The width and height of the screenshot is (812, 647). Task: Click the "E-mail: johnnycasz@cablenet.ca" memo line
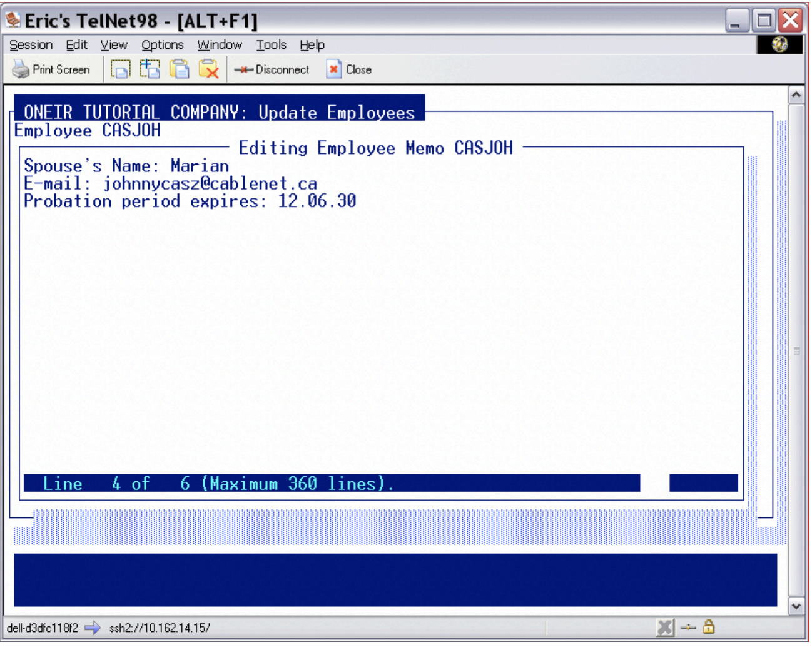(x=170, y=183)
